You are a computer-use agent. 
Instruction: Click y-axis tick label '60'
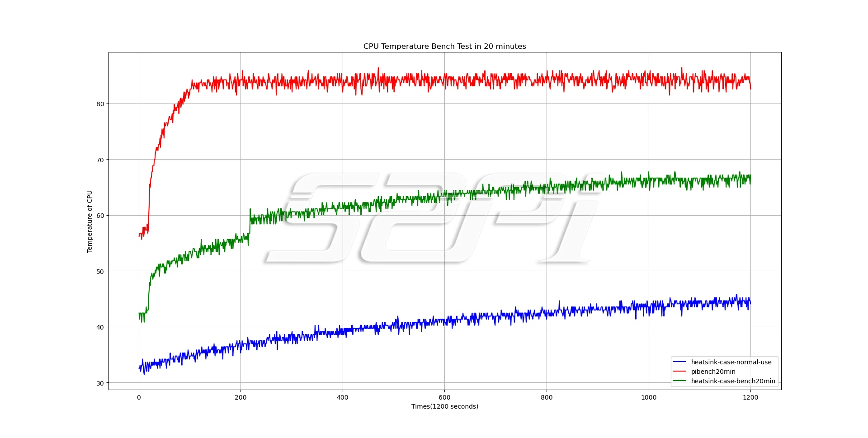pos(100,216)
